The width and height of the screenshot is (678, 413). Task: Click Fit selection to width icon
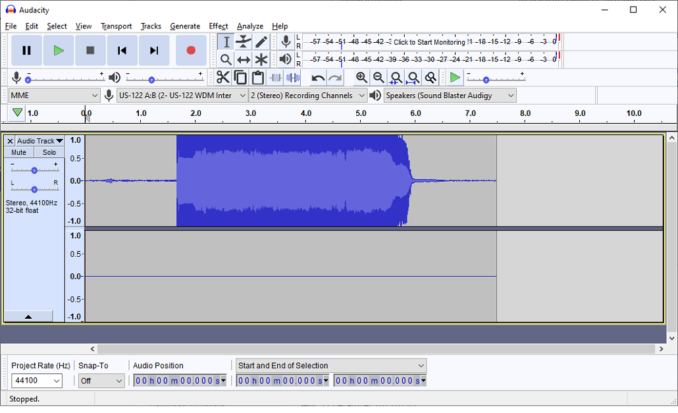coord(396,78)
